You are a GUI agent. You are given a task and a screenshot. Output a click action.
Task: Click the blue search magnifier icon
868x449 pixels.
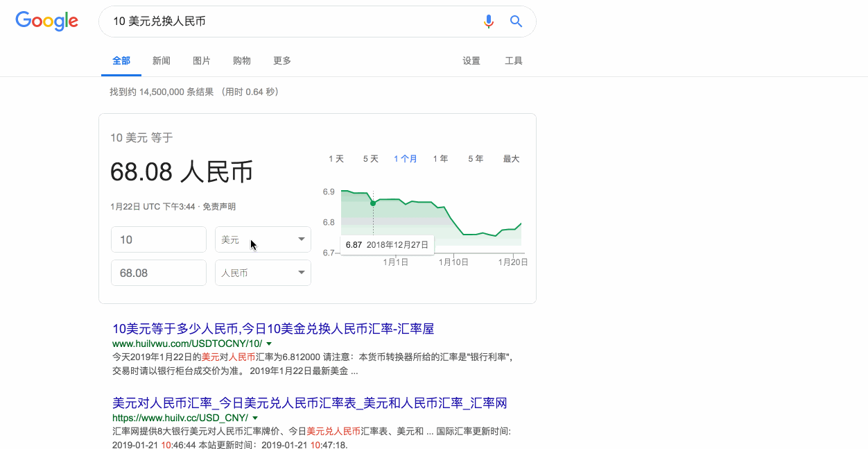pyautogui.click(x=516, y=22)
